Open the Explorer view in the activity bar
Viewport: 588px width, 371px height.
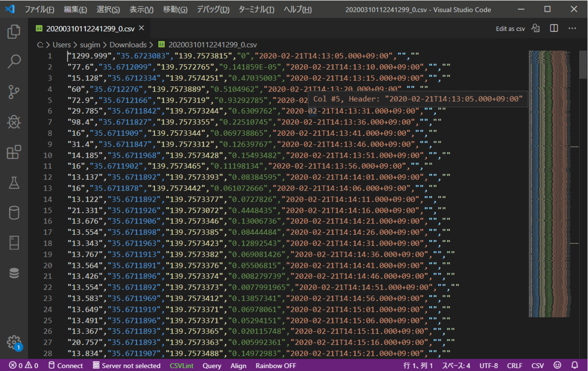pos(14,32)
